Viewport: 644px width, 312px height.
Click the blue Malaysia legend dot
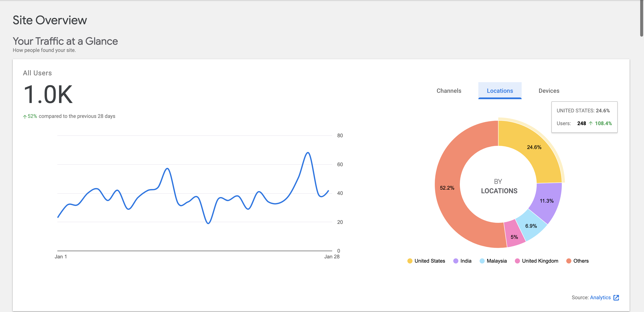click(482, 261)
